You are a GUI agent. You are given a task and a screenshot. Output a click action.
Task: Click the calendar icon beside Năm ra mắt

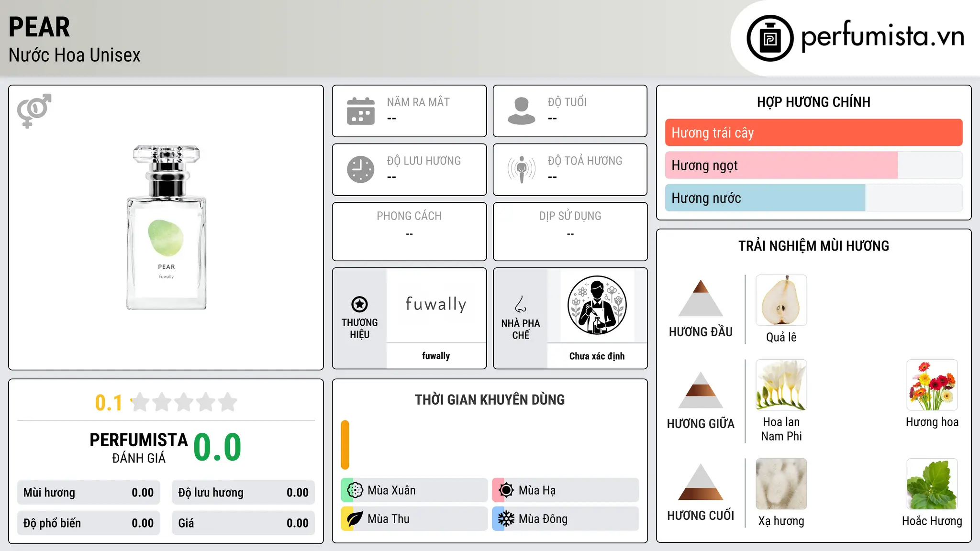(x=361, y=111)
